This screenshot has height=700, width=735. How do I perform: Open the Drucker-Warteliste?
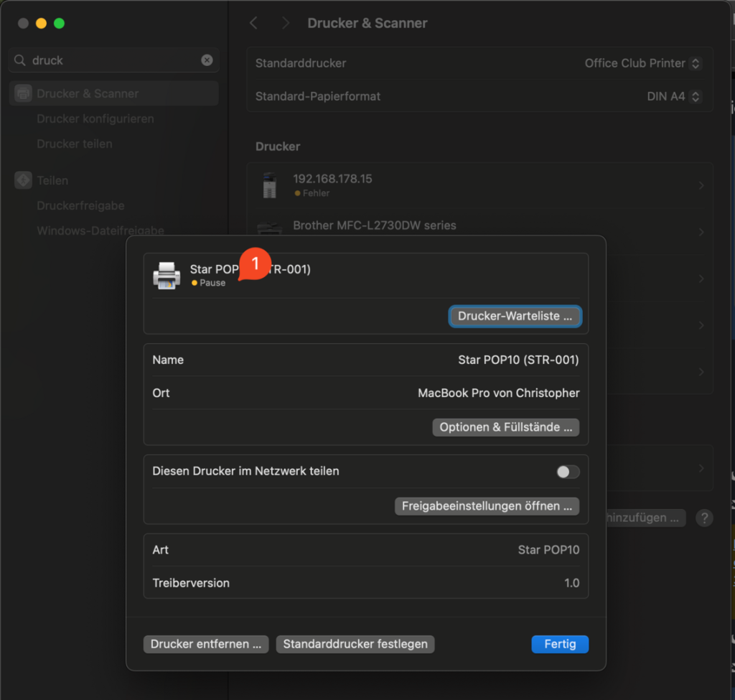point(515,316)
